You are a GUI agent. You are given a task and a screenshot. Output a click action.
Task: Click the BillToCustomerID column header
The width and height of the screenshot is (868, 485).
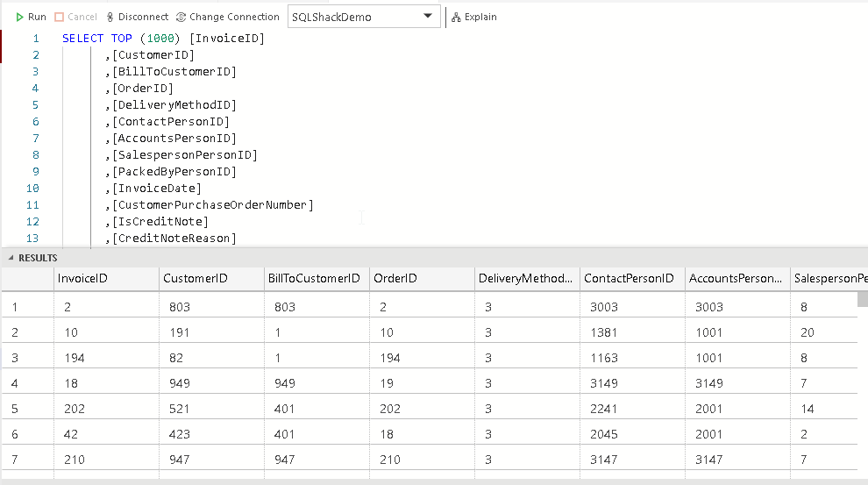click(x=314, y=279)
